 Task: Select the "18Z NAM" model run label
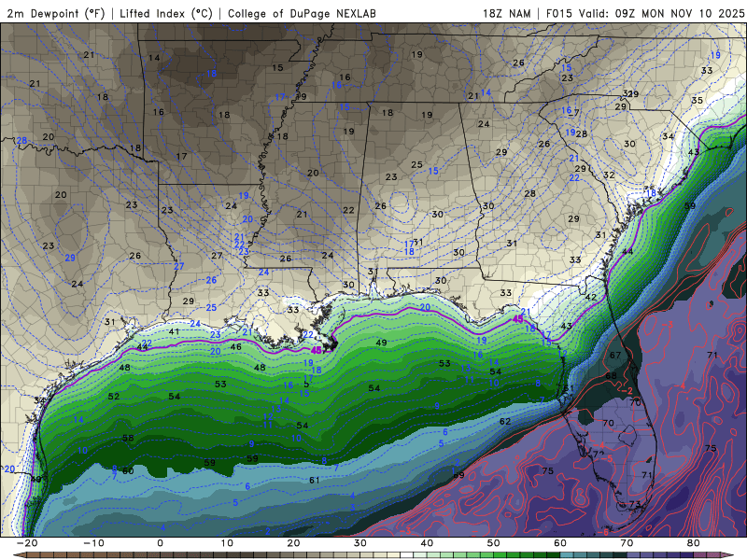click(x=506, y=13)
